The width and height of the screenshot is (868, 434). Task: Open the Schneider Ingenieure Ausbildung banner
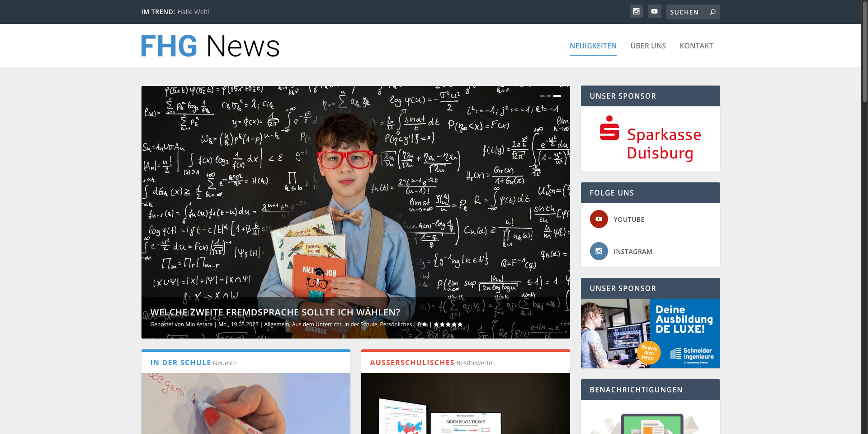650,333
